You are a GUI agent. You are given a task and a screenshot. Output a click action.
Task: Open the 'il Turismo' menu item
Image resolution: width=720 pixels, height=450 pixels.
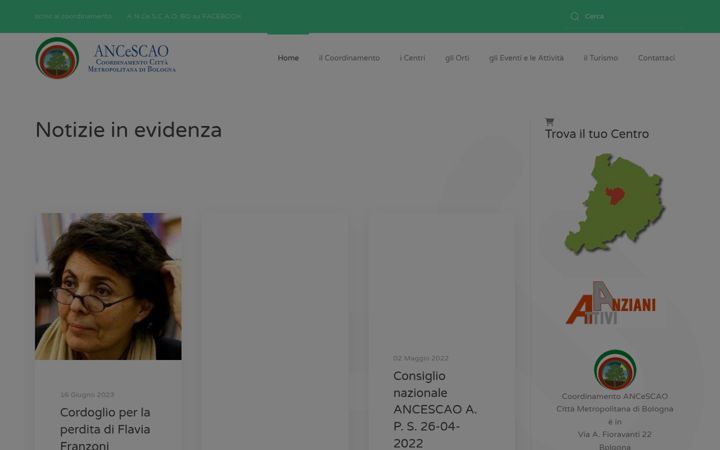click(x=601, y=58)
